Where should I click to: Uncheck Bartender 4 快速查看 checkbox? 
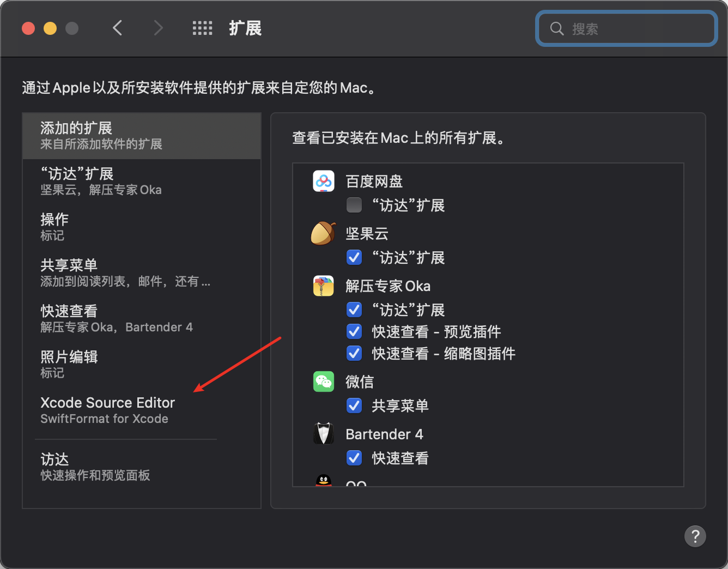point(354,458)
